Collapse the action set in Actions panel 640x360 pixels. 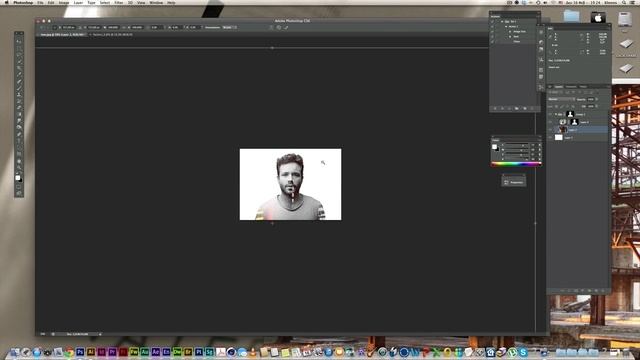click(502, 22)
